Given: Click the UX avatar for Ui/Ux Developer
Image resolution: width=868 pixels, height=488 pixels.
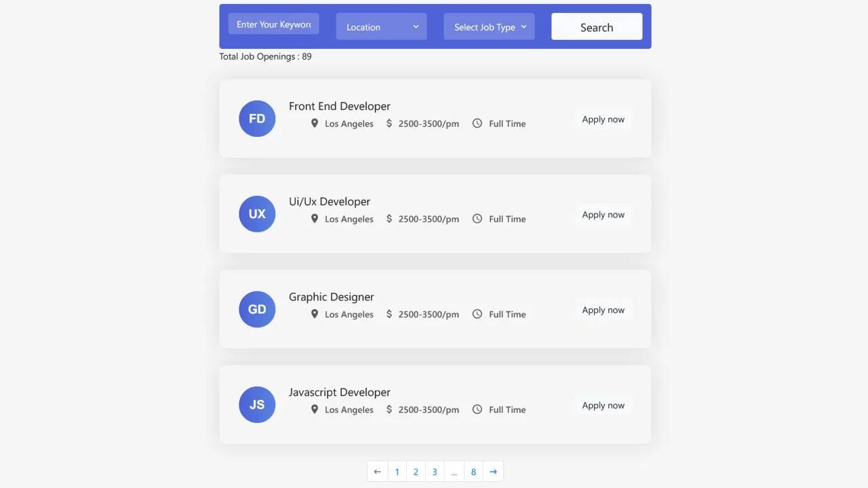Looking at the screenshot, I should click(257, 213).
